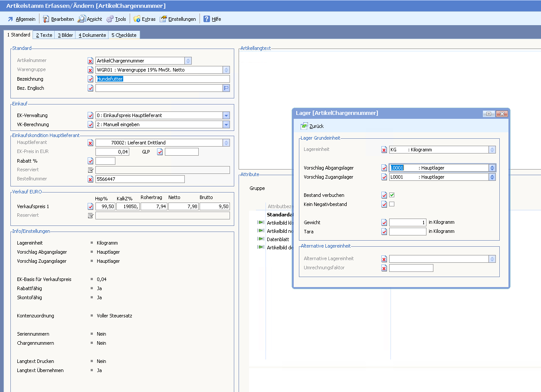Click the Reserviert edit icon under Rabatt
This screenshot has height=392, width=541.
[91, 170]
